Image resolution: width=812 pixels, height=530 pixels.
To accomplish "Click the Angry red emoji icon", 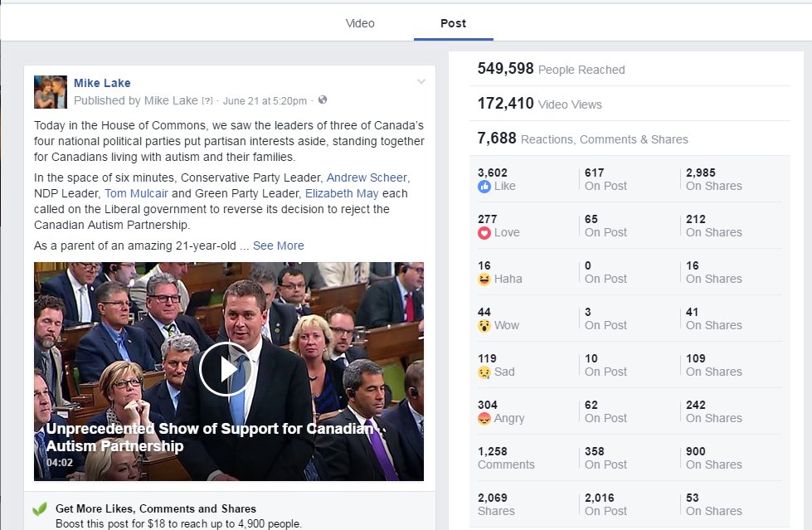I will click(484, 419).
